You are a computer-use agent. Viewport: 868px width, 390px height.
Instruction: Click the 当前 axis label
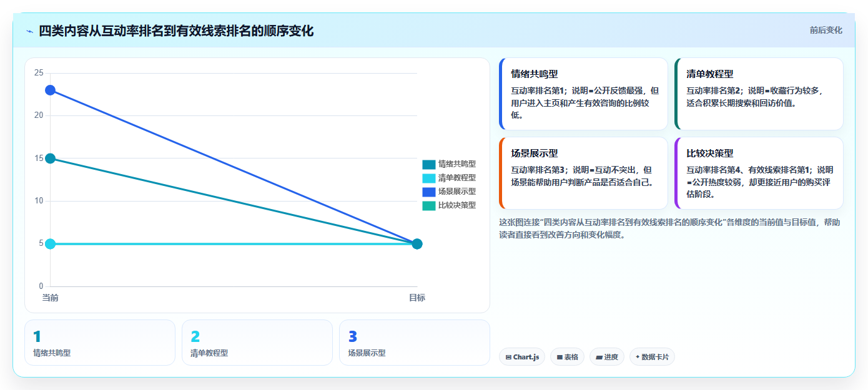click(x=50, y=298)
